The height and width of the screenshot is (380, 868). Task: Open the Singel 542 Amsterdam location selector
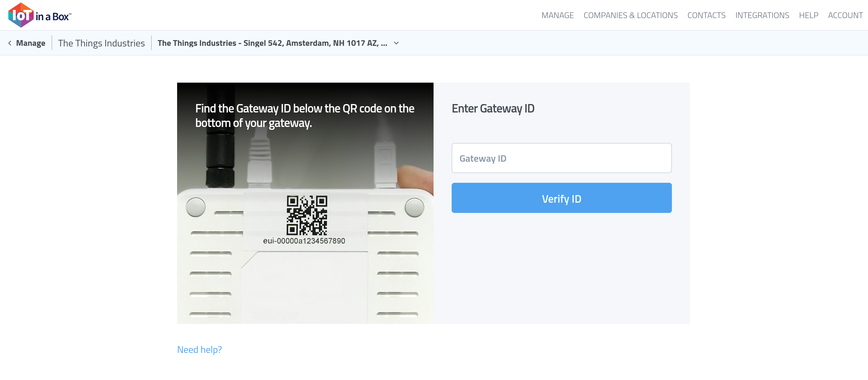click(x=272, y=43)
